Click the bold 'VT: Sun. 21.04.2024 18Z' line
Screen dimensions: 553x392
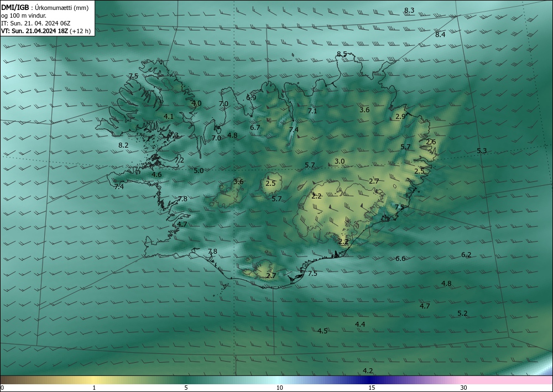(35, 31)
